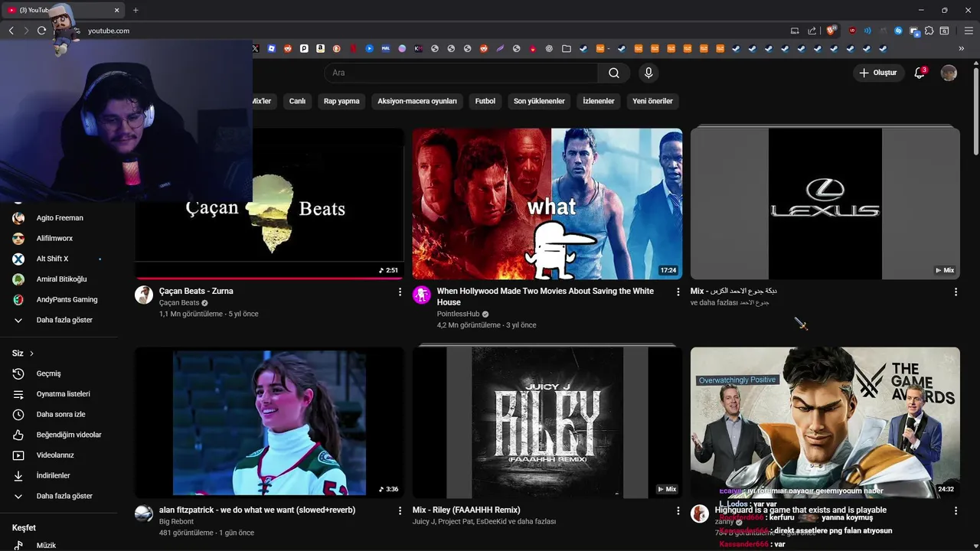Open the video title Çaçan Beats - Zurna
The image size is (980, 551).
pyautogui.click(x=196, y=291)
